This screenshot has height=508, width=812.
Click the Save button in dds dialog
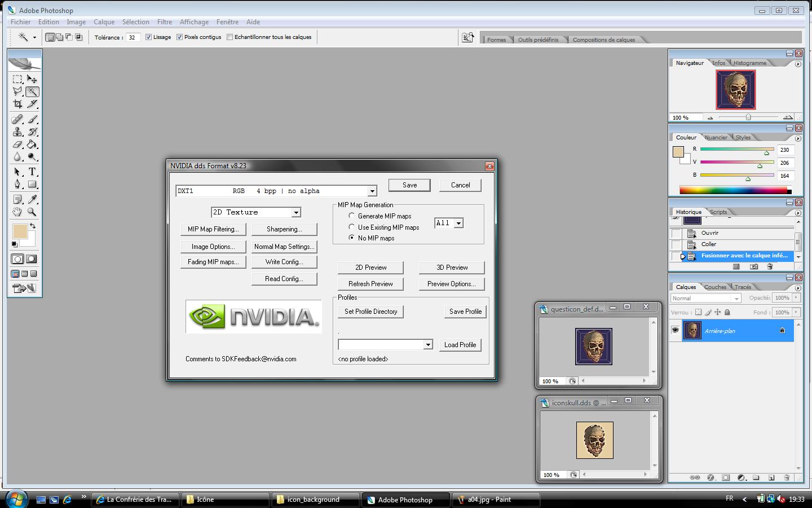[409, 185]
